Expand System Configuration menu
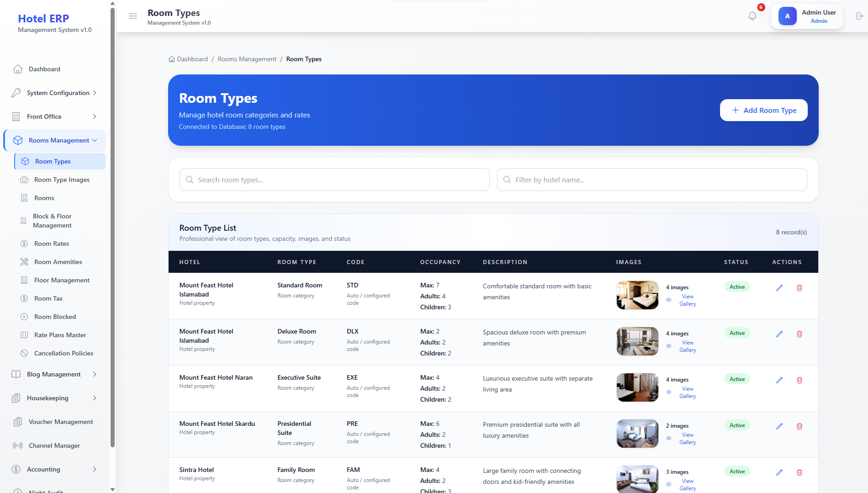Image resolution: width=868 pixels, height=493 pixels. click(x=54, y=93)
